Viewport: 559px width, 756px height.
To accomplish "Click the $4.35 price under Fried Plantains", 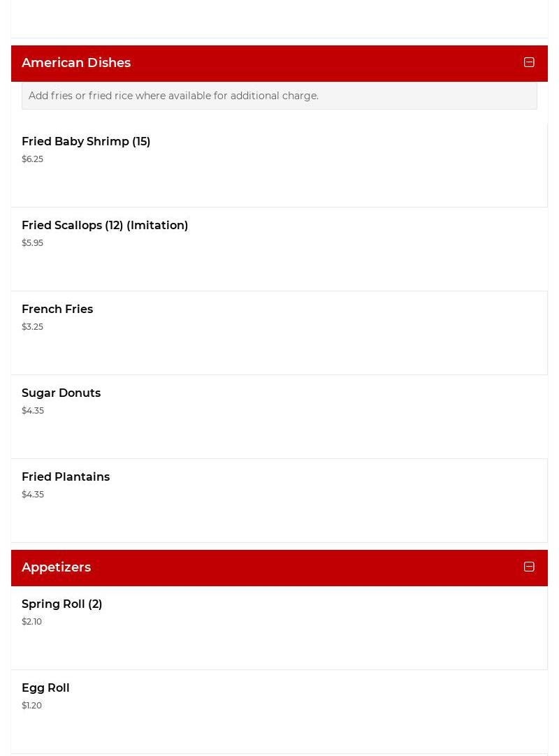I will tap(32, 495).
